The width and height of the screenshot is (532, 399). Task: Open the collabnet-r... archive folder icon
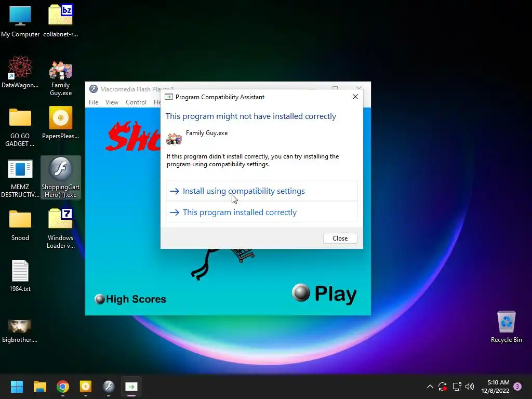[x=60, y=20]
